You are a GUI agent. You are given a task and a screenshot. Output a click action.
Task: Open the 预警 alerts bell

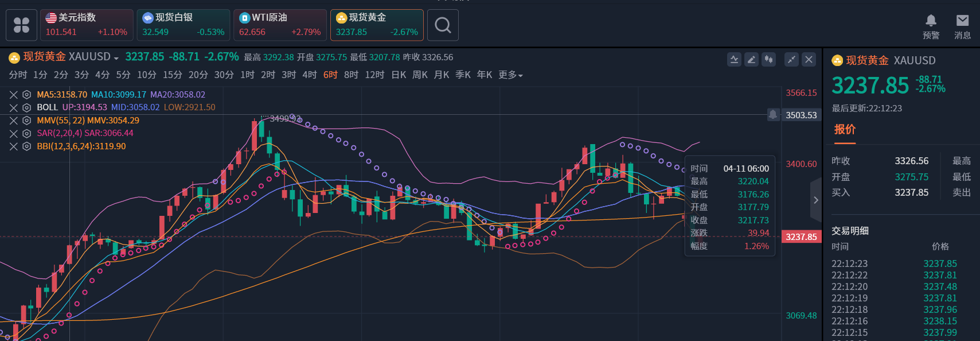tap(931, 26)
